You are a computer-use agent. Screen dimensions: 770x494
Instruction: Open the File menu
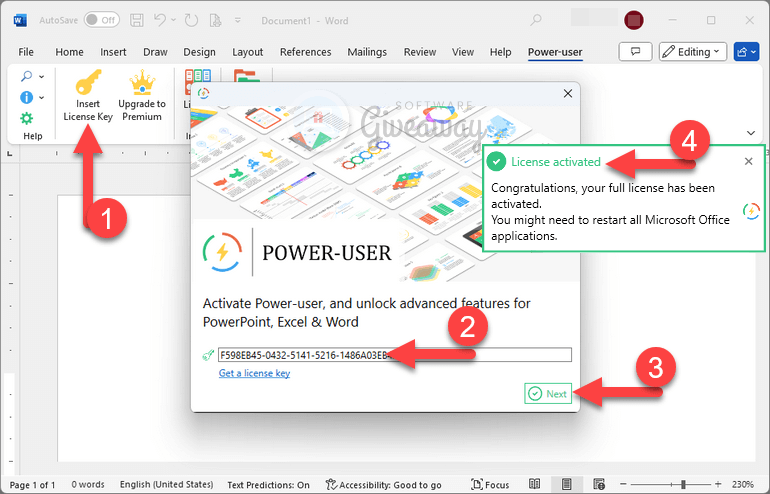26,52
